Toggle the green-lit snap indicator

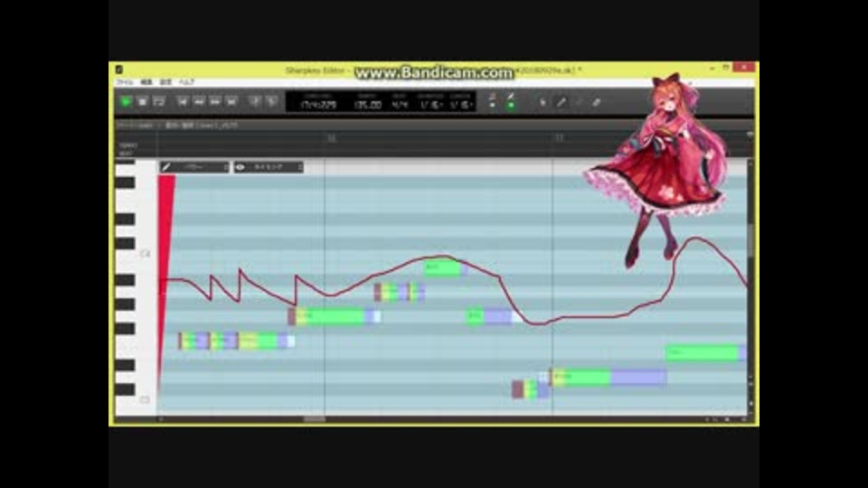[510, 101]
